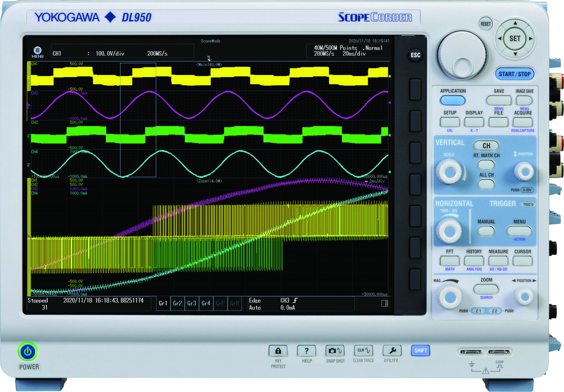
Task: Open the ACQUIRE settings menu
Action: point(523,121)
